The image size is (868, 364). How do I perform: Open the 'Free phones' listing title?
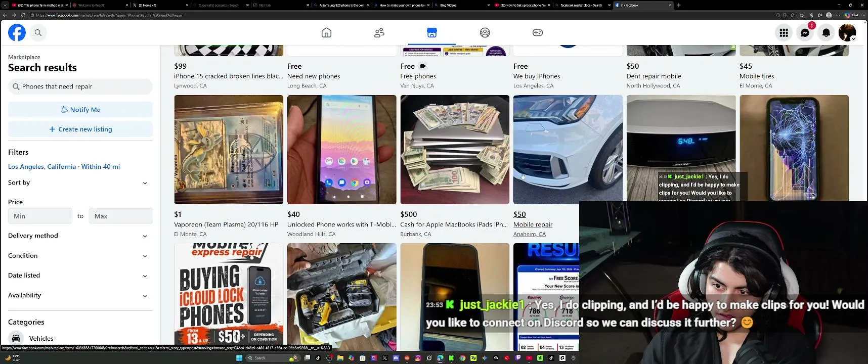tap(418, 76)
